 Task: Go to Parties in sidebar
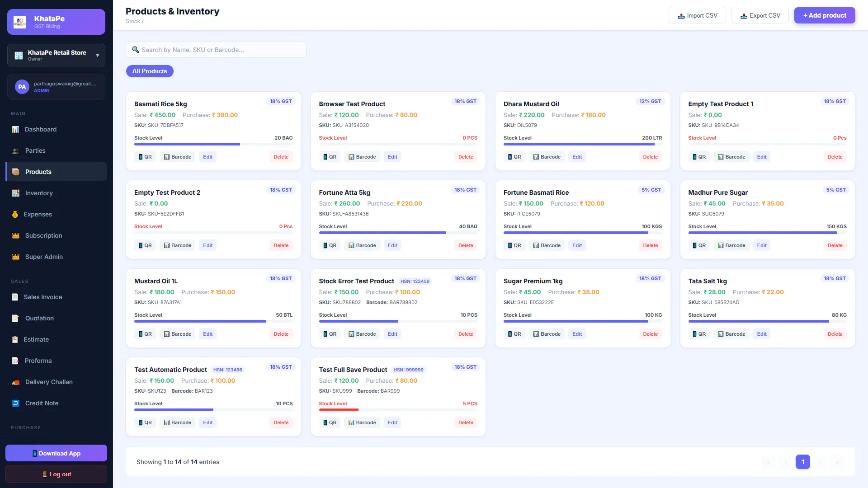point(56,150)
